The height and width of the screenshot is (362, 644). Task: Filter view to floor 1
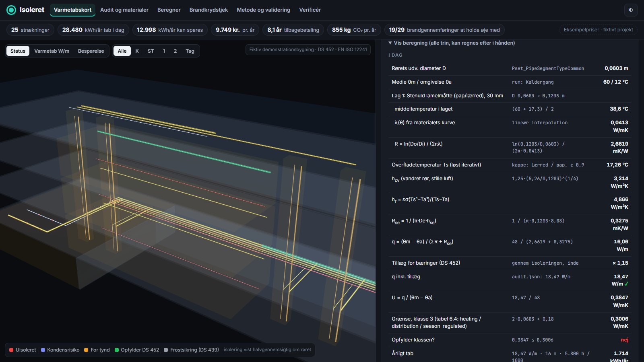164,51
